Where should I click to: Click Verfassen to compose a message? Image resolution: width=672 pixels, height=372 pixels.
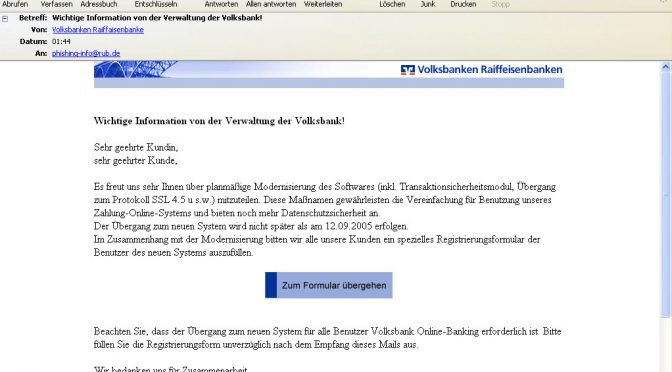pos(57,4)
